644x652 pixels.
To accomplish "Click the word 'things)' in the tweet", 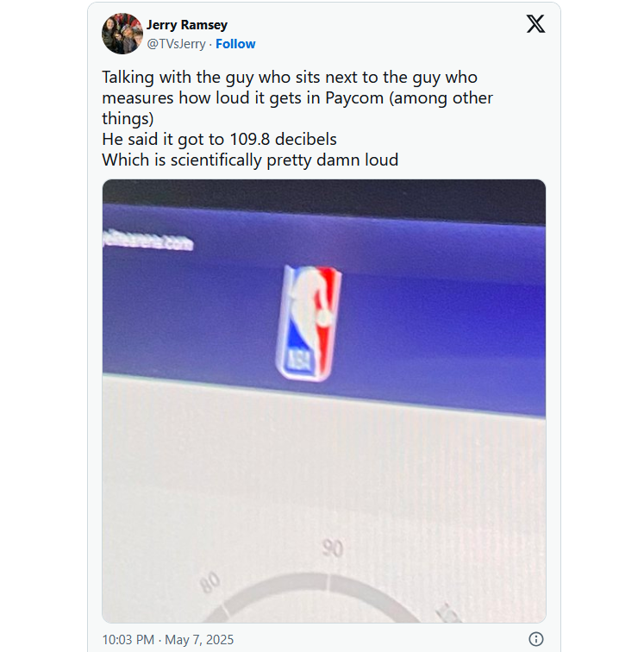I will (x=128, y=119).
